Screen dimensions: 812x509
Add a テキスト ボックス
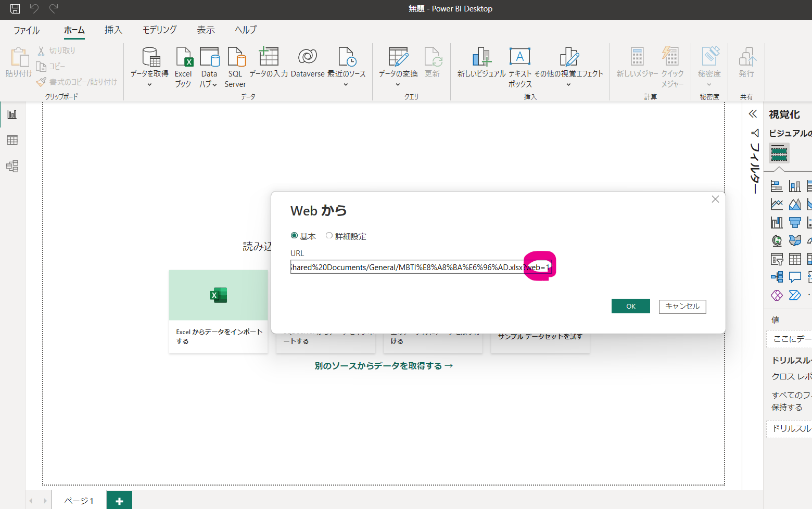point(520,67)
